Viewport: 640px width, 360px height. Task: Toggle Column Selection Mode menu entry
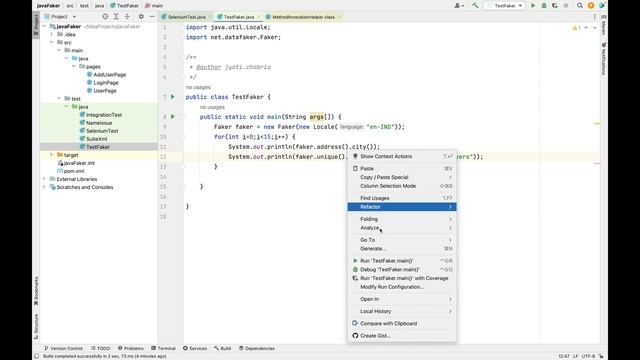(x=402, y=186)
